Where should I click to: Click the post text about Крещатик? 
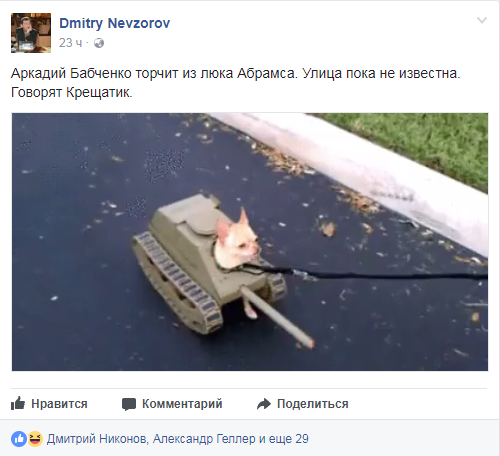coord(235,83)
